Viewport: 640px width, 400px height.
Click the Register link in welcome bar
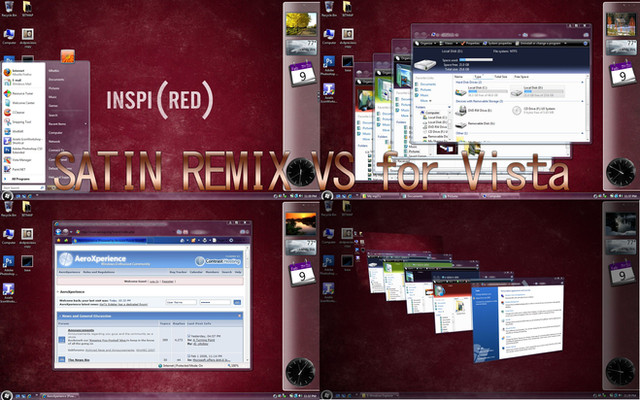pos(168,281)
